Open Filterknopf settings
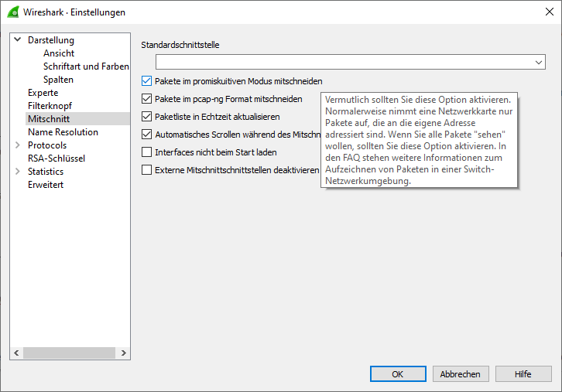Image resolution: width=562 pixels, height=392 pixels. (x=50, y=106)
